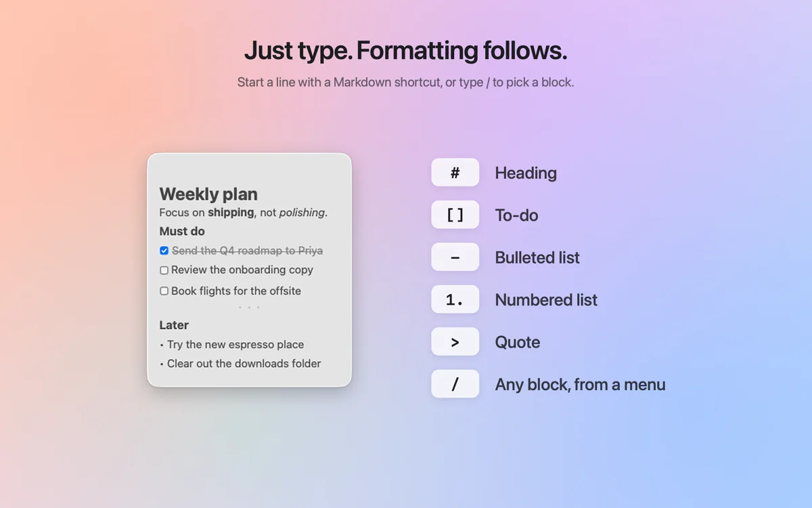Screen dimensions: 812x508
Task: Click the > quote shortcut key
Action: (x=455, y=342)
